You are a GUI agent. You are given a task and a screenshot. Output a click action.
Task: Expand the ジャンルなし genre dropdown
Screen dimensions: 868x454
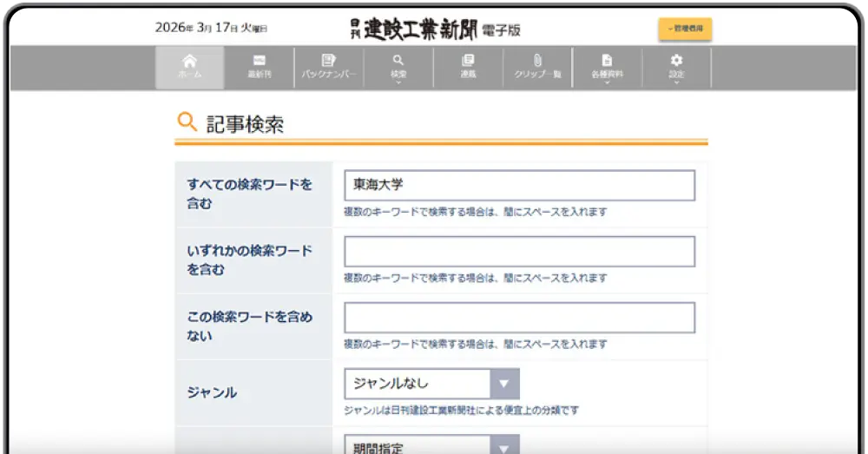pyautogui.click(x=417, y=384)
